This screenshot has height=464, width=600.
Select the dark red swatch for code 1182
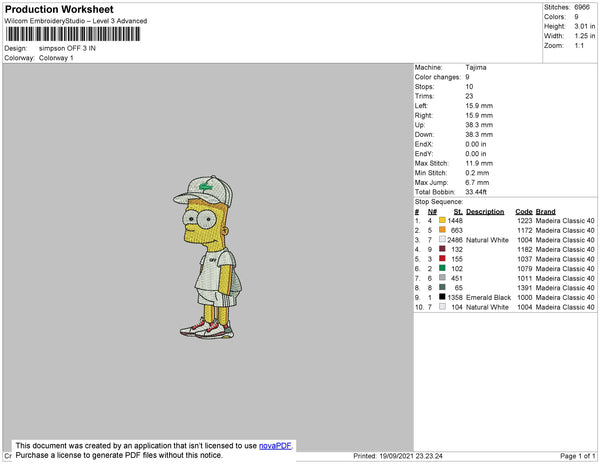click(442, 249)
